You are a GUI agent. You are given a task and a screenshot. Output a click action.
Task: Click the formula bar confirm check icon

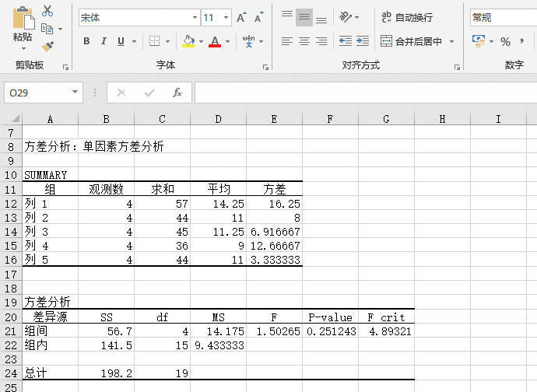pos(149,93)
